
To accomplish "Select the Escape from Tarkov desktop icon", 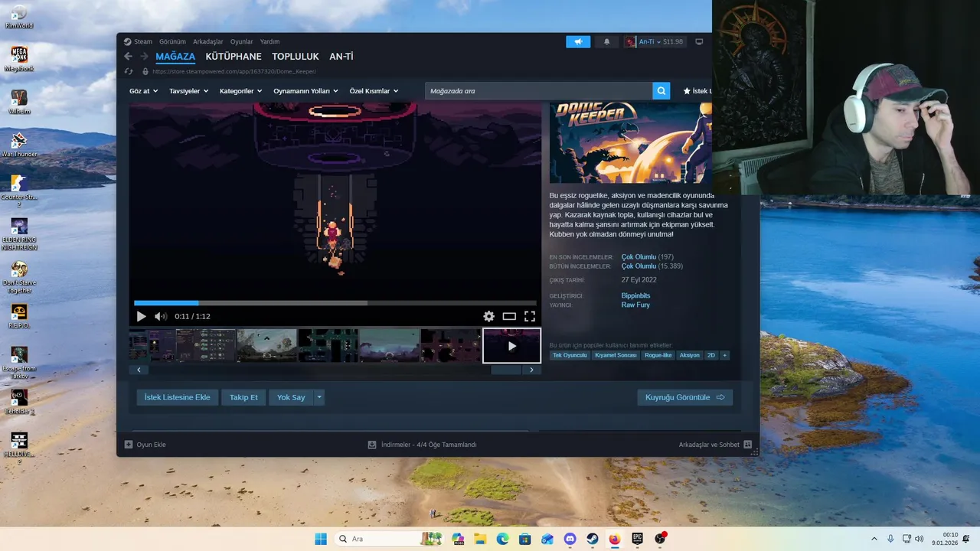I will coord(19,363).
